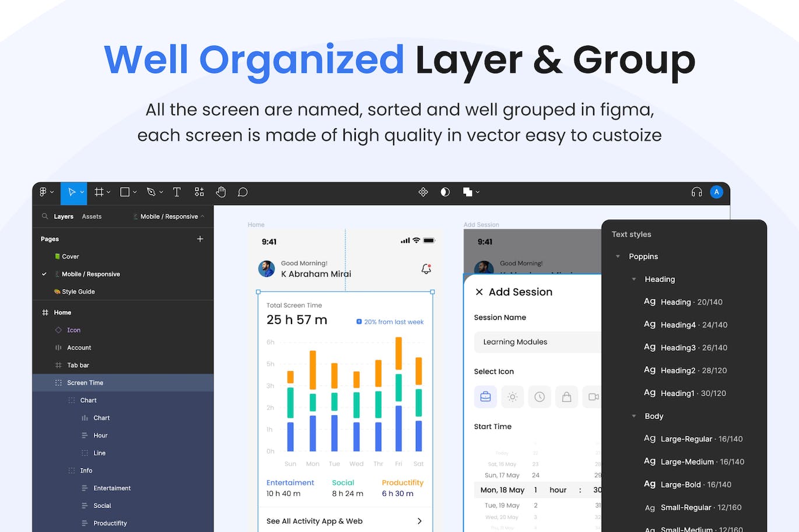Select the briefcase session icon
This screenshot has width=799, height=532.
pos(485,397)
